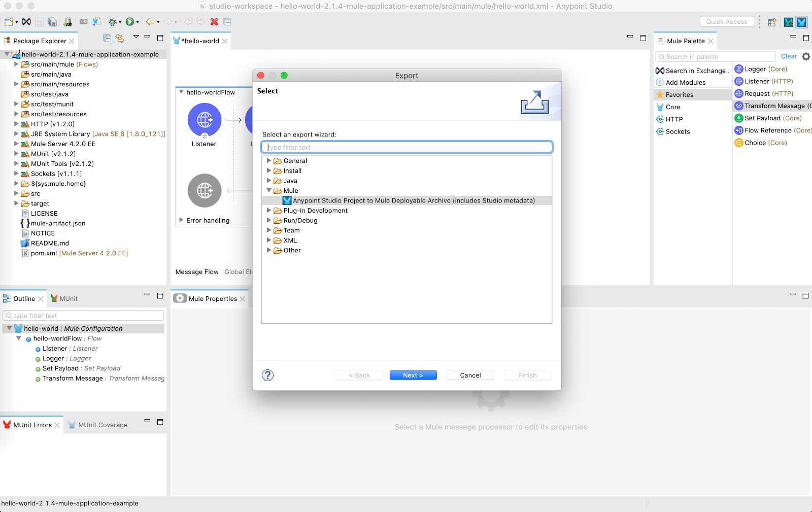The height and width of the screenshot is (512, 812).
Task: Select Favorites category in Mule Palette
Action: coord(693,95)
